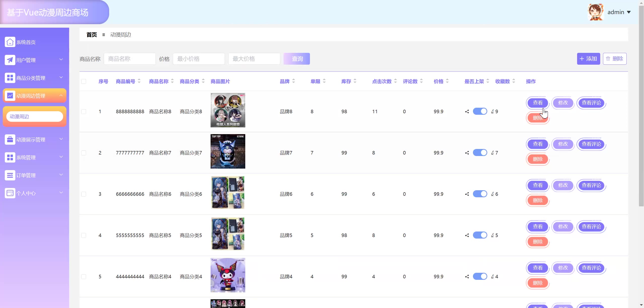This screenshot has width=644, height=308.
Task: Select 动漫周边 submenu item
Action: pyautogui.click(x=34, y=117)
